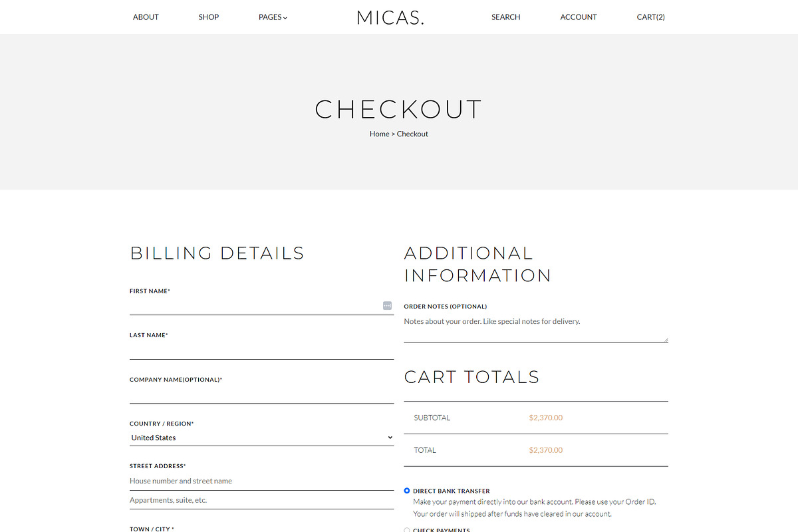Select the Direct Bank Transfer payment option

tap(406, 490)
